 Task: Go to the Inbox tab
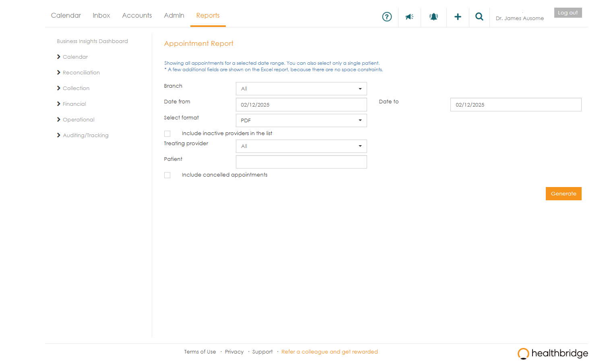coord(101,15)
